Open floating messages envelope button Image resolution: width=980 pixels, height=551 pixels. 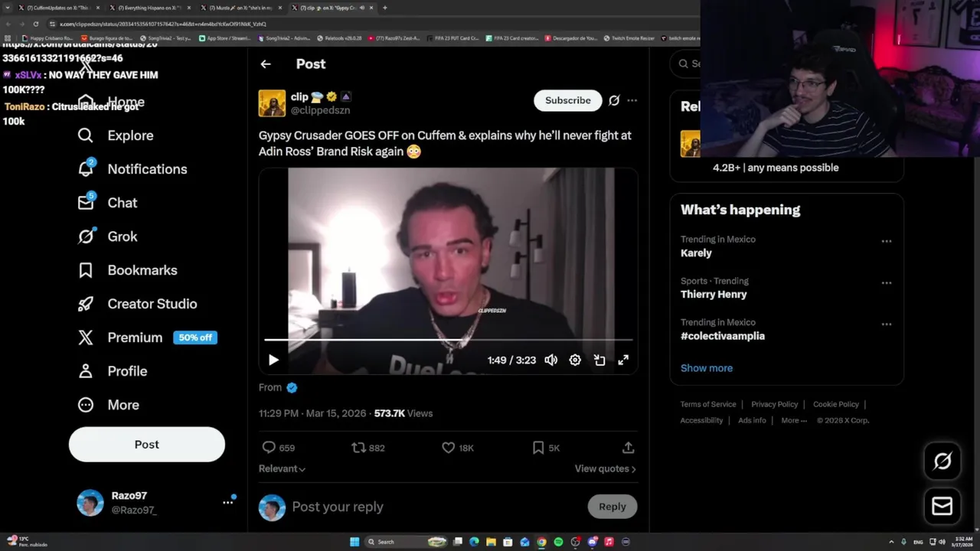click(x=942, y=506)
